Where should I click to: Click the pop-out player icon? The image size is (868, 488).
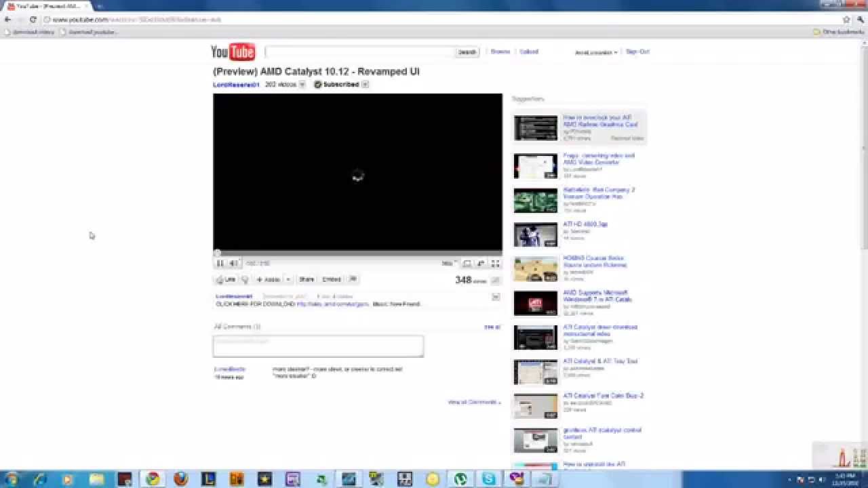click(481, 263)
